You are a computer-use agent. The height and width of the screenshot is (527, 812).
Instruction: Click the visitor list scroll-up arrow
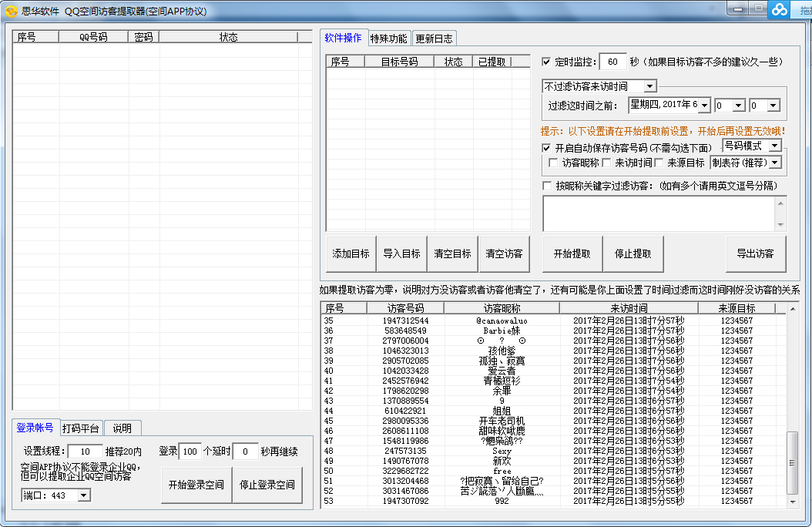793,309
